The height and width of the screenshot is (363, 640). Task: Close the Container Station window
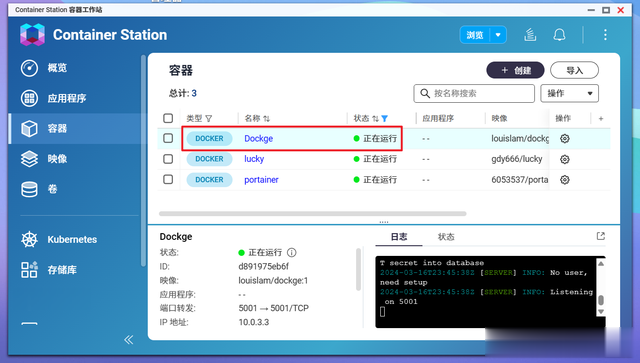pyautogui.click(x=621, y=10)
